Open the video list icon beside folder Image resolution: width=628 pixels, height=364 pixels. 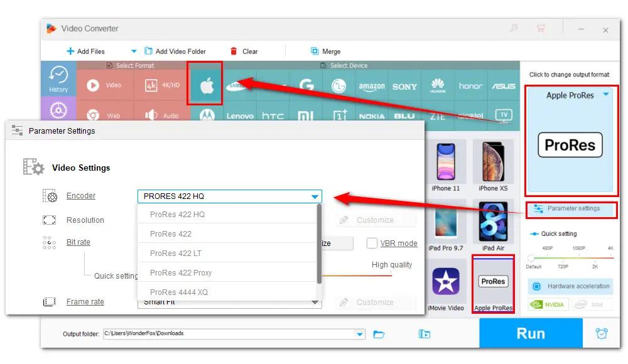coord(425,334)
